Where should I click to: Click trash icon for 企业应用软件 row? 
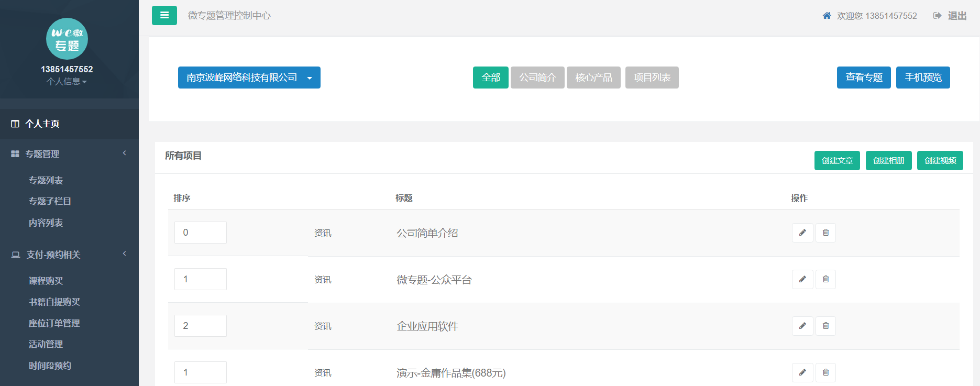(825, 326)
